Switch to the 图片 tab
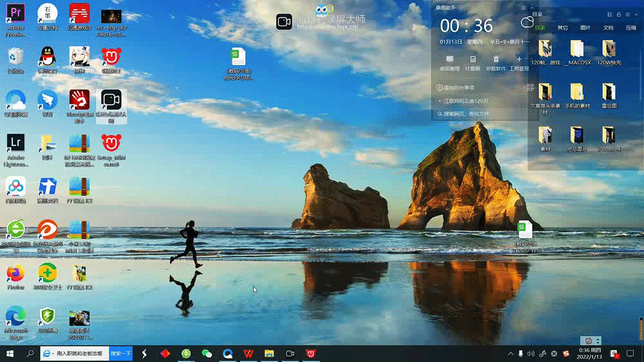The width and height of the screenshot is (644, 362). tap(585, 28)
